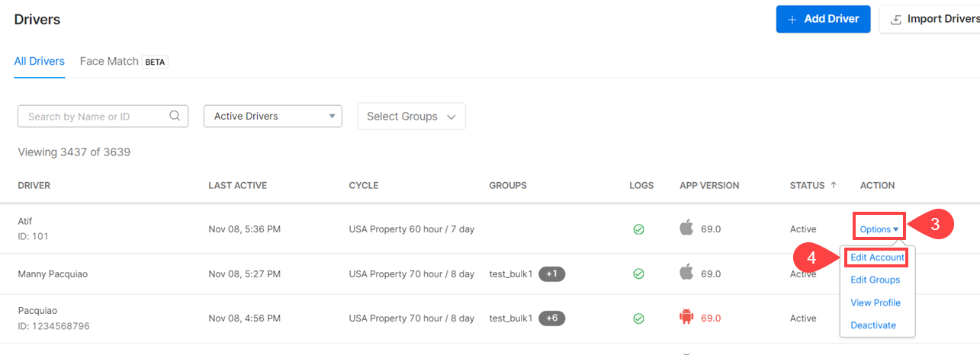Click the search magnifier icon
This screenshot has width=980, height=355.
[175, 116]
